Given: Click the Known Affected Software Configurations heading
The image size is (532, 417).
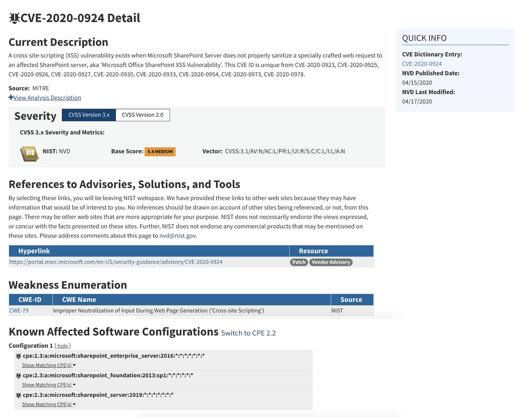Looking at the screenshot, I should point(114,332).
